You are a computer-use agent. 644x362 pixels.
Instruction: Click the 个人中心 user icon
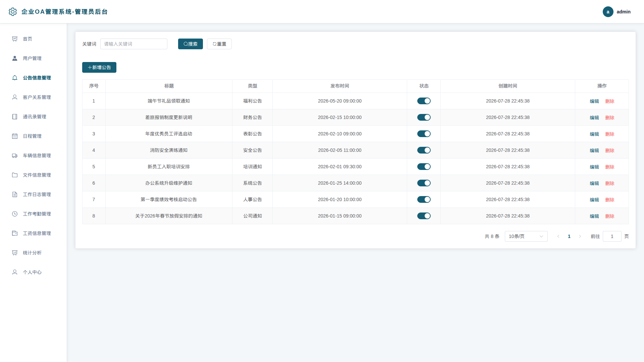point(15,272)
